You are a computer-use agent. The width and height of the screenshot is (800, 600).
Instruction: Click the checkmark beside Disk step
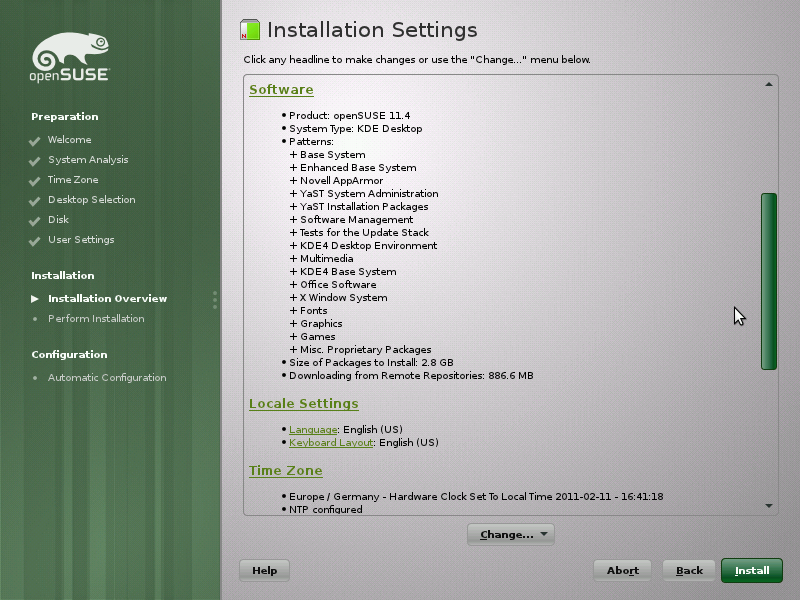[35, 220]
